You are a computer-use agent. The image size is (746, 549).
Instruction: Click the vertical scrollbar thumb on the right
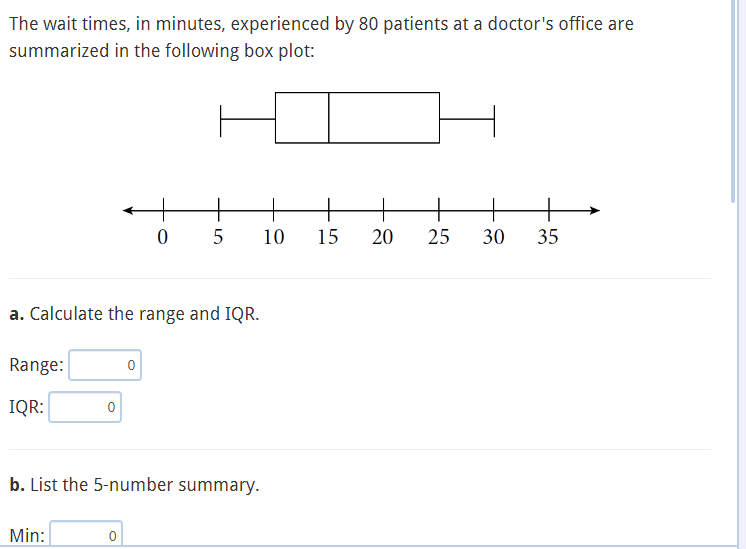[733, 101]
